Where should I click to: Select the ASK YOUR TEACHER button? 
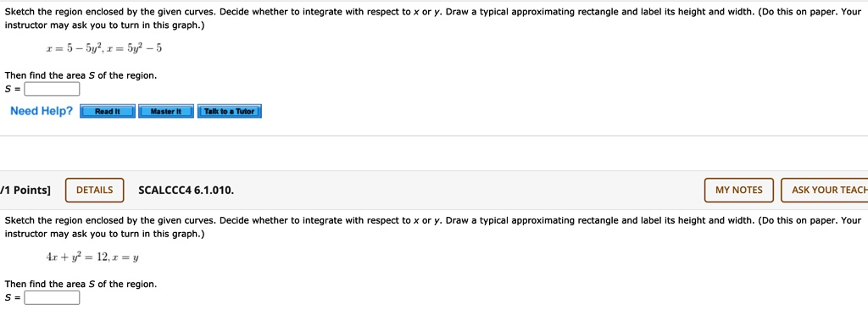pyautogui.click(x=825, y=190)
